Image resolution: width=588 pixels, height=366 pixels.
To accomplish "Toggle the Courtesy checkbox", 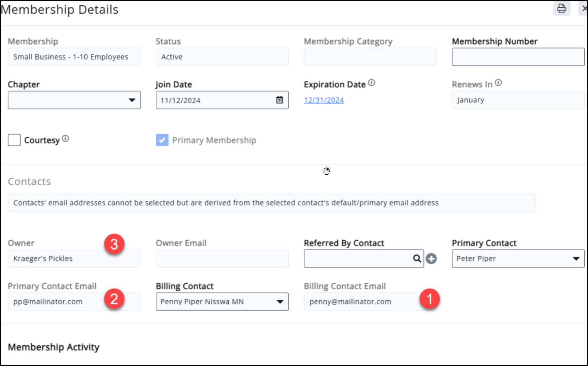I will tap(14, 140).
